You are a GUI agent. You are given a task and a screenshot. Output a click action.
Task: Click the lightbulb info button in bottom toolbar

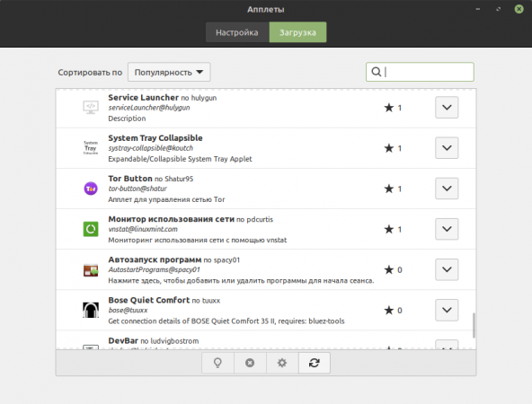[x=217, y=363]
